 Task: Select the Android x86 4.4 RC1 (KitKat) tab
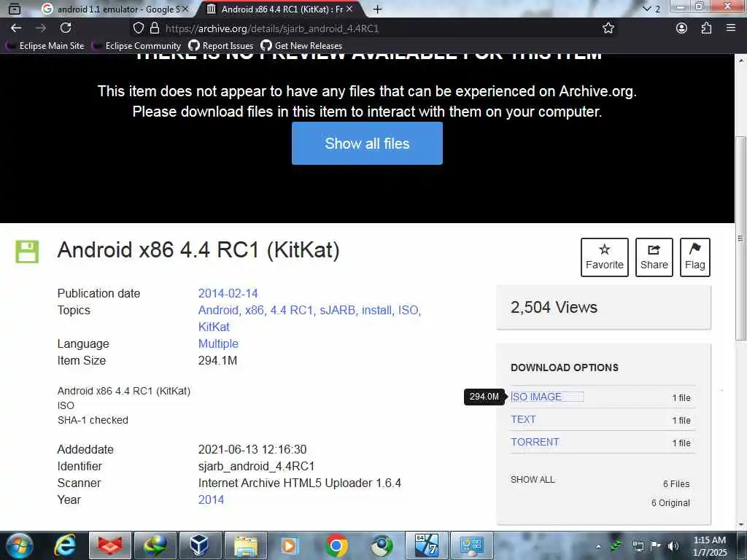pyautogui.click(x=280, y=9)
